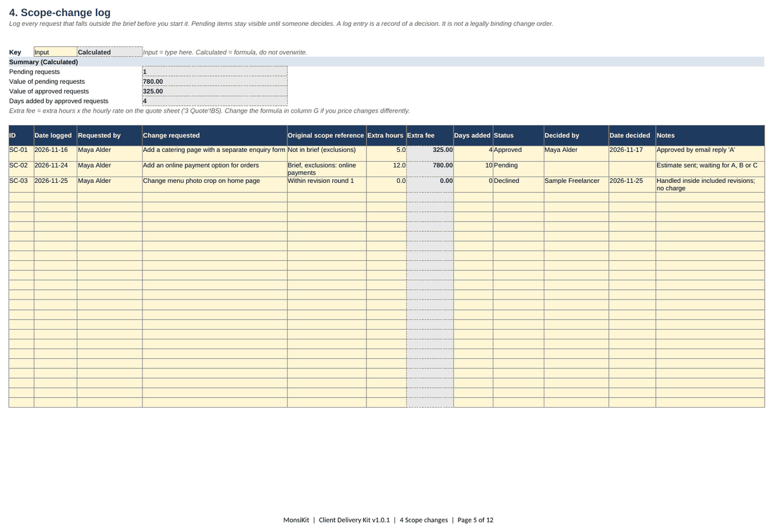The height and width of the screenshot is (532, 773).
Task: Select the Pending requests value 1
Action: [x=215, y=71]
